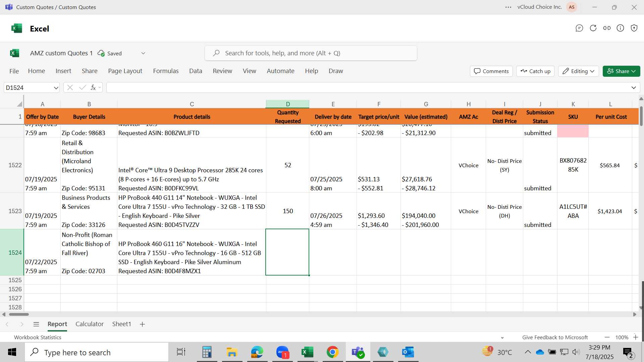Open Windows Start menu
This screenshot has height=362, width=644.
coord(12,352)
